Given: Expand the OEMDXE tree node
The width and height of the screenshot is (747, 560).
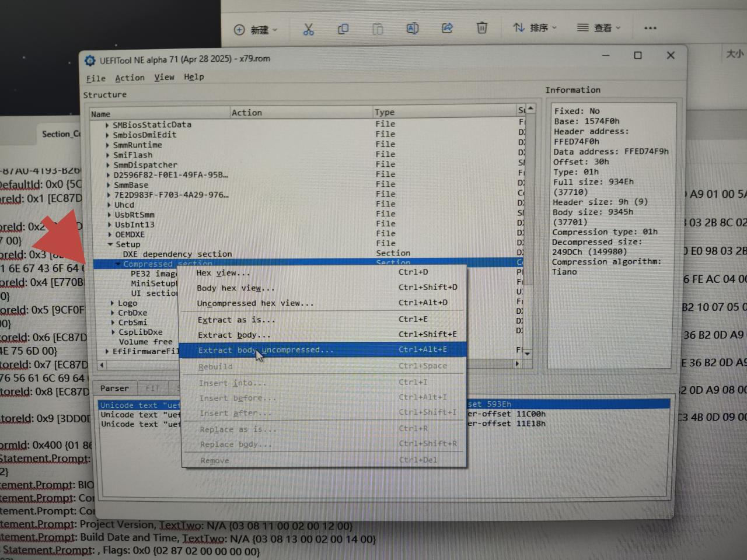Looking at the screenshot, I should click(x=110, y=235).
